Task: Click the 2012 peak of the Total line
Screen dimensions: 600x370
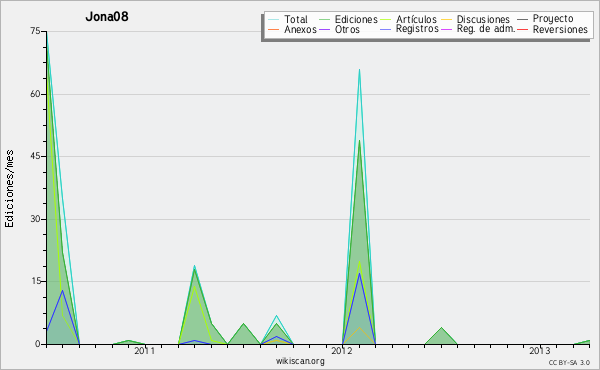Action: point(359,70)
